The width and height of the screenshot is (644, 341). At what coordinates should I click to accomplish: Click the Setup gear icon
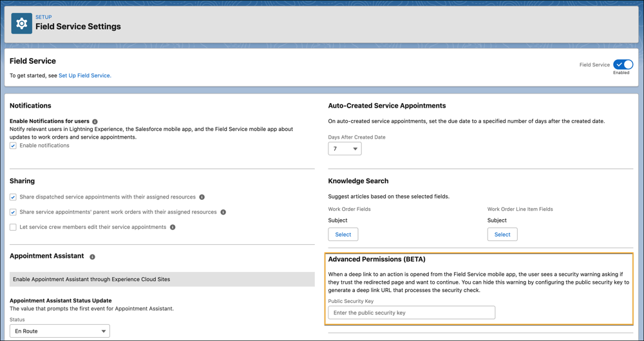(21, 23)
